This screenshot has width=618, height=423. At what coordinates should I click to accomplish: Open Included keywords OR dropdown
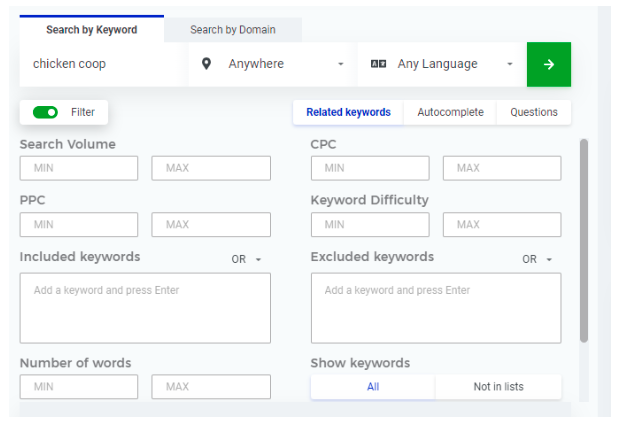[x=246, y=259]
